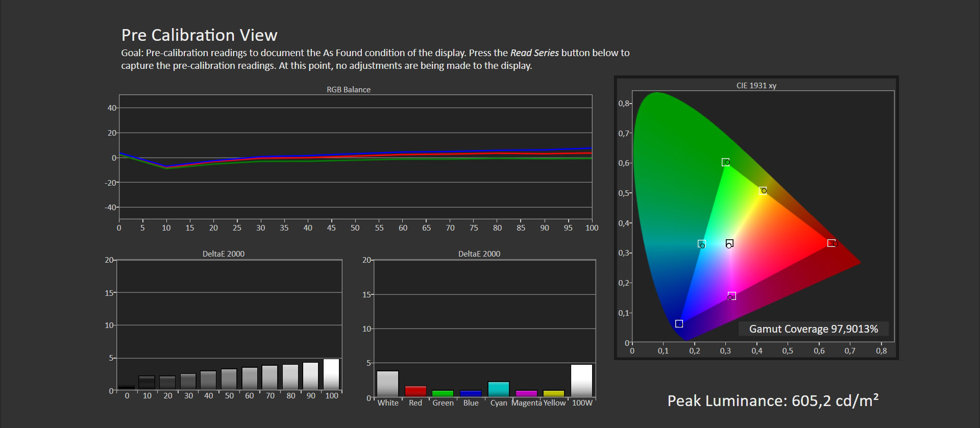Click the grayscale DeltaE bar at 50

coord(229,380)
